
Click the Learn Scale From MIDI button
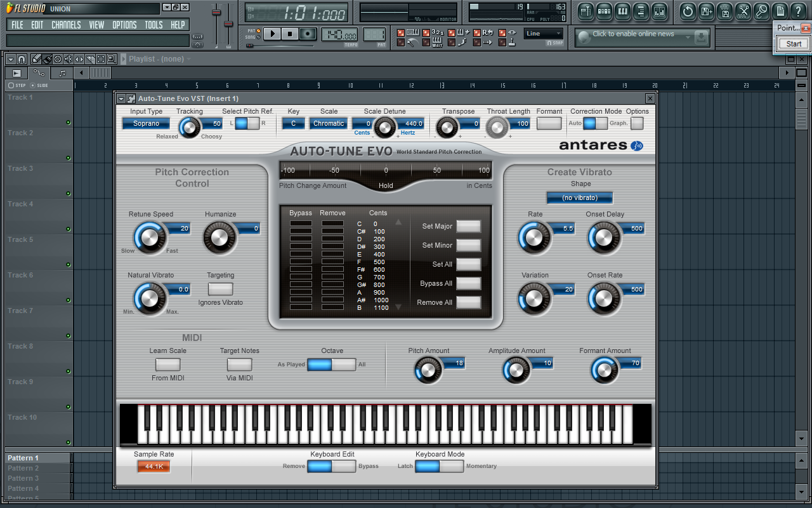(168, 364)
